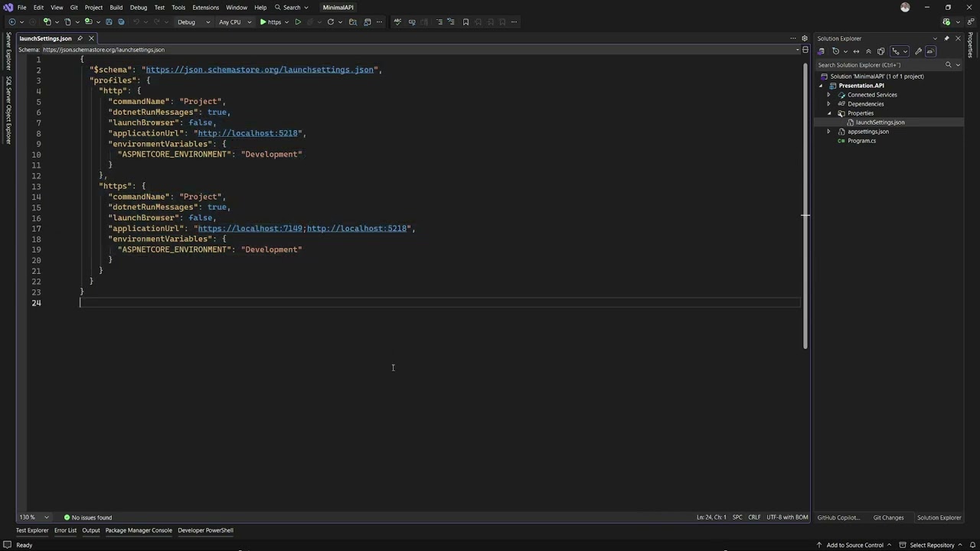Collapse the Presentation.API project node

tap(821, 86)
